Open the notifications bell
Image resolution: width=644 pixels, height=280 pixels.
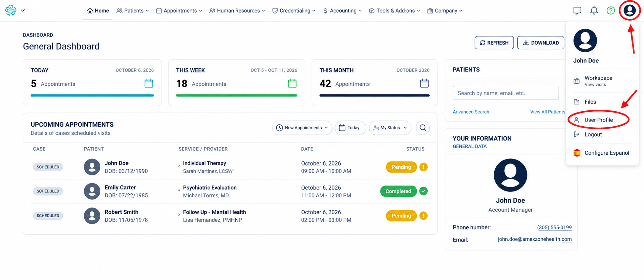pos(594,10)
